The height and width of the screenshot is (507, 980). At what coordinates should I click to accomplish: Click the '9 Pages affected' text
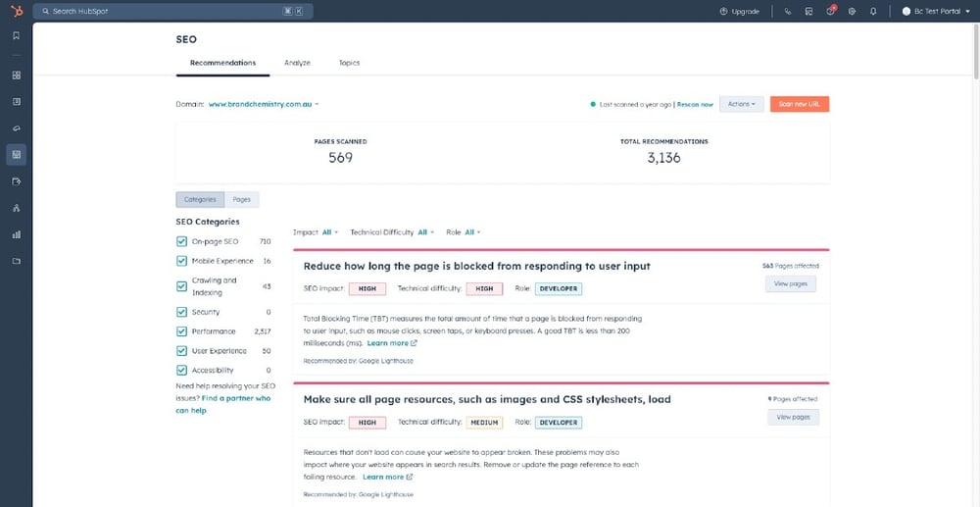(x=793, y=399)
